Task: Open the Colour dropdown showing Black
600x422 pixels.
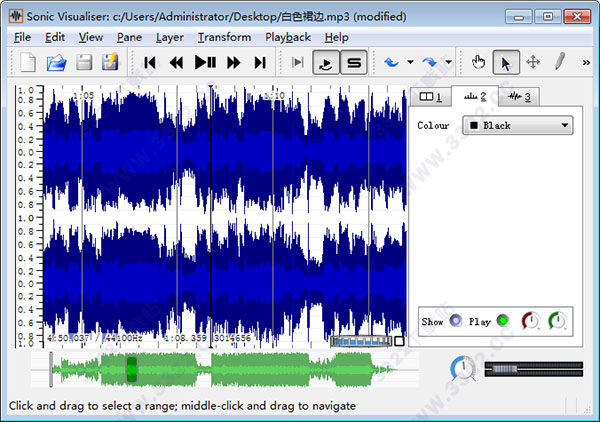Action: click(x=518, y=125)
